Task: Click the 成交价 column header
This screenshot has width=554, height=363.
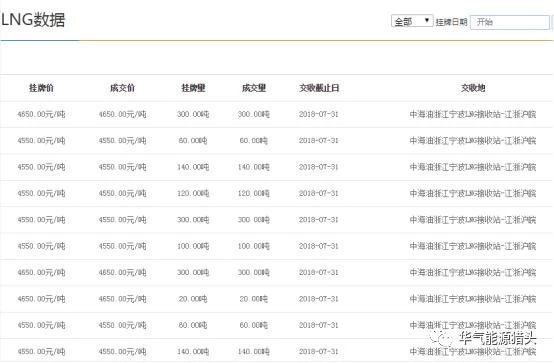Action: click(122, 88)
